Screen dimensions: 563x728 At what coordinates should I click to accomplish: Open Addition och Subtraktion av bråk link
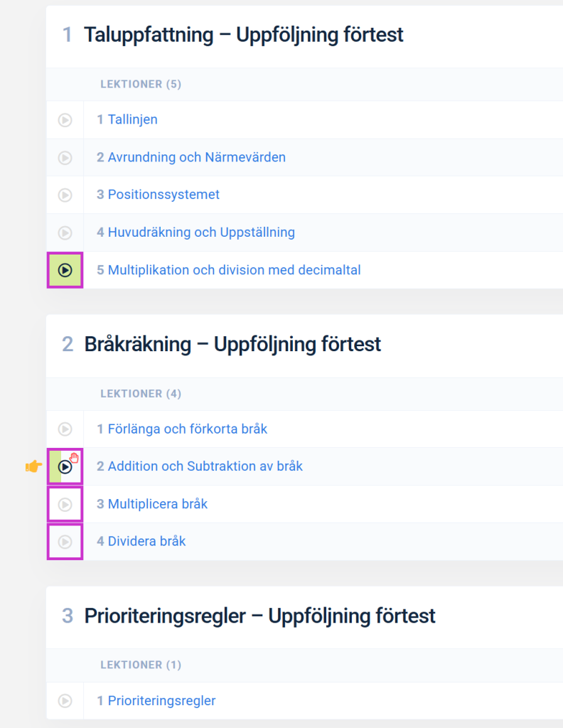click(205, 466)
